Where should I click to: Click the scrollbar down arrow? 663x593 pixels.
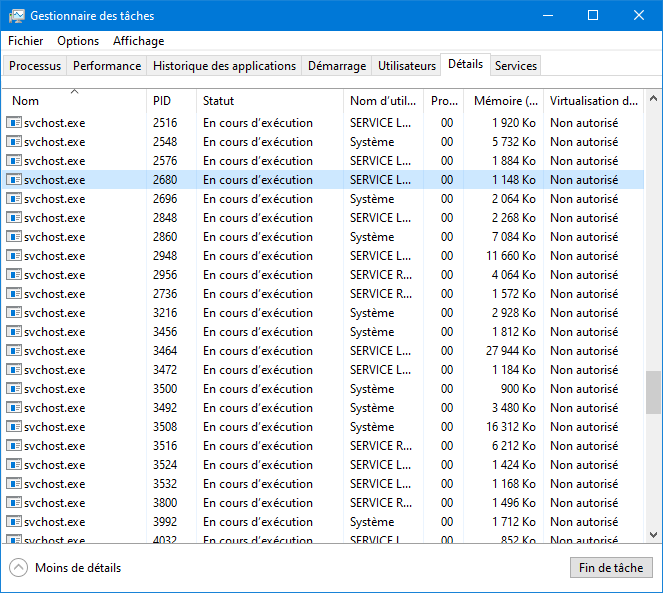click(653, 535)
